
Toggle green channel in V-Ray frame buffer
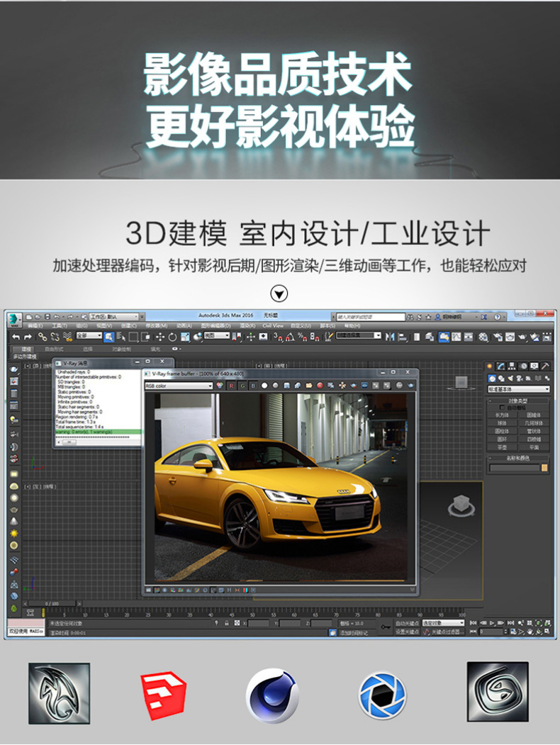point(241,386)
